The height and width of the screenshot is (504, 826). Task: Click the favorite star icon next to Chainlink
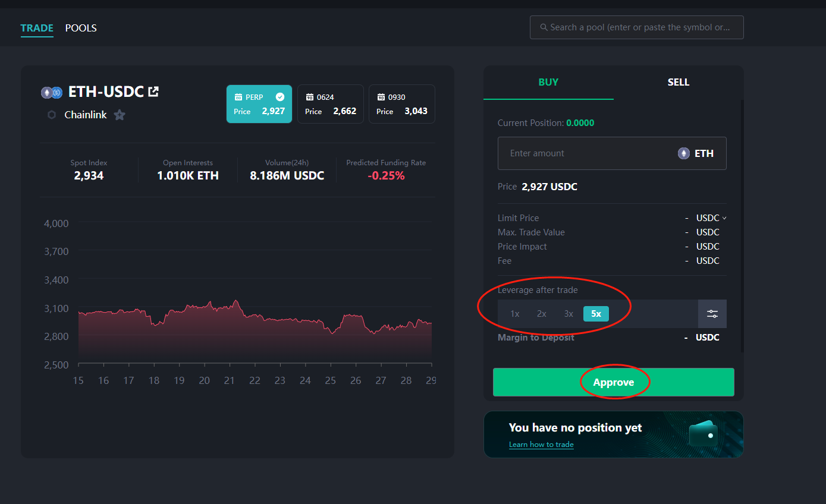120,115
